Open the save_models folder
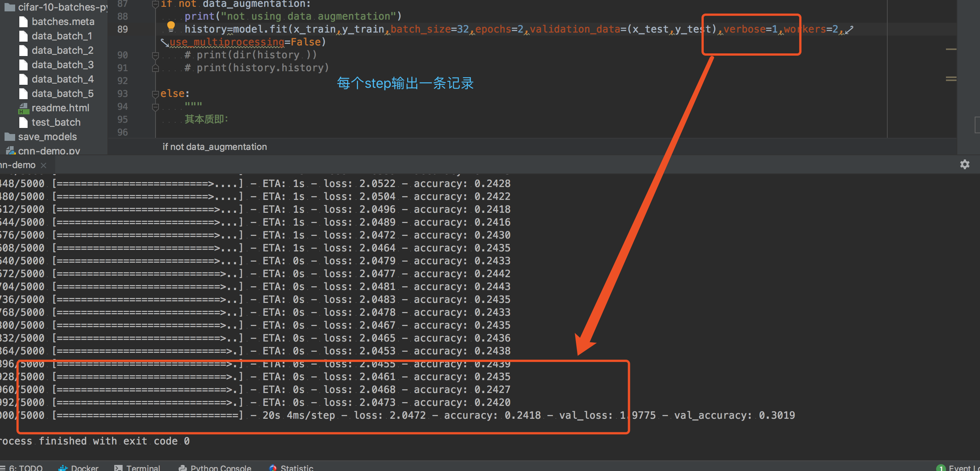980x471 pixels. (x=47, y=137)
